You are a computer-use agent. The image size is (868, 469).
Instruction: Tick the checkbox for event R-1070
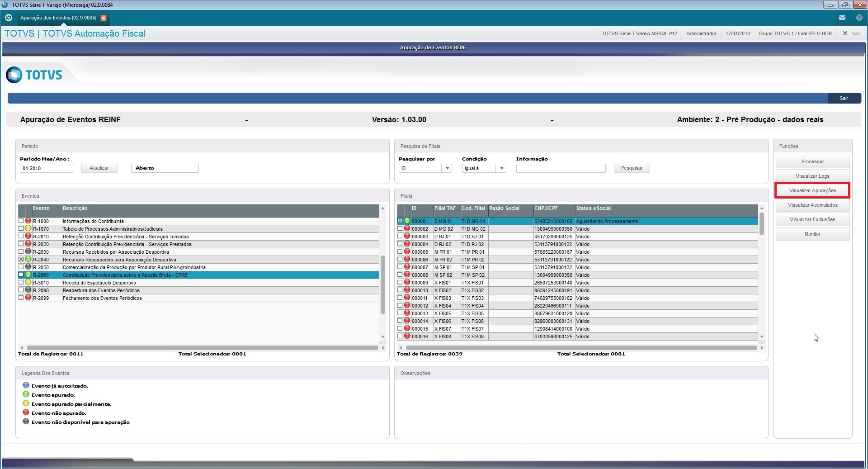pyautogui.click(x=21, y=228)
